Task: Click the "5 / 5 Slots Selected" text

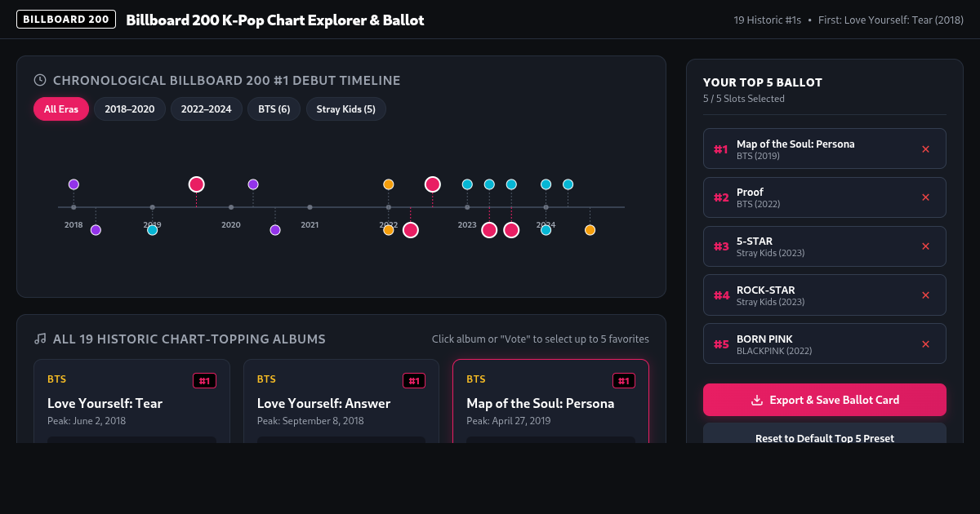Action: click(744, 99)
